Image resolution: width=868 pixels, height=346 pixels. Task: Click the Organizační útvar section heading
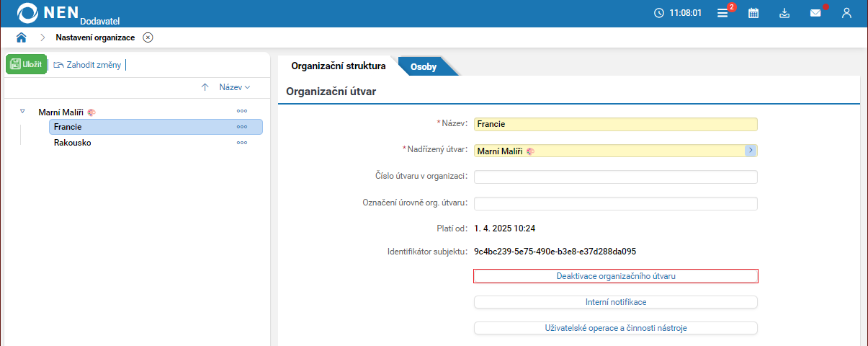click(331, 92)
